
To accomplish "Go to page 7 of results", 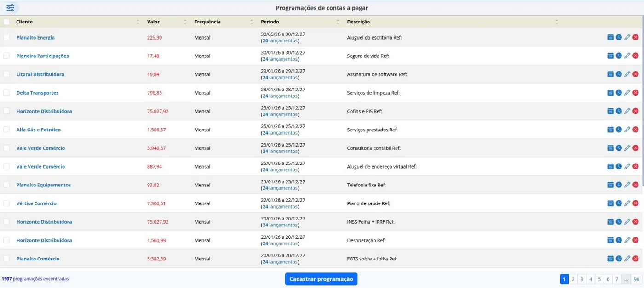I will pyautogui.click(x=617, y=279).
